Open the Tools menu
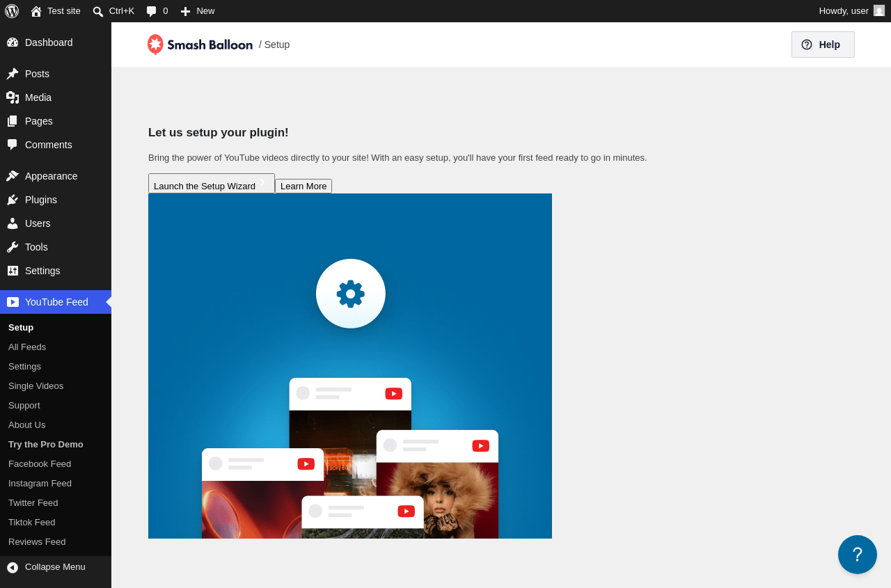The width and height of the screenshot is (891, 588). tap(56, 247)
